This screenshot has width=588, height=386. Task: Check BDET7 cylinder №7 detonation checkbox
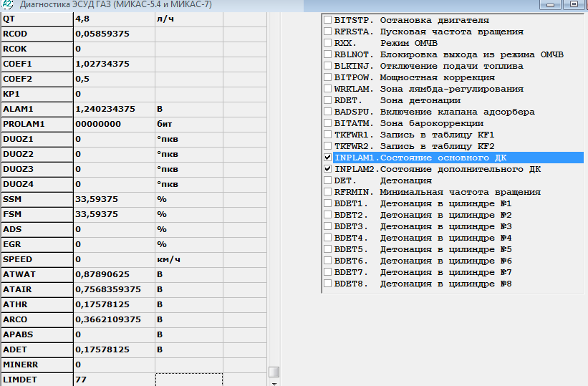tap(328, 272)
